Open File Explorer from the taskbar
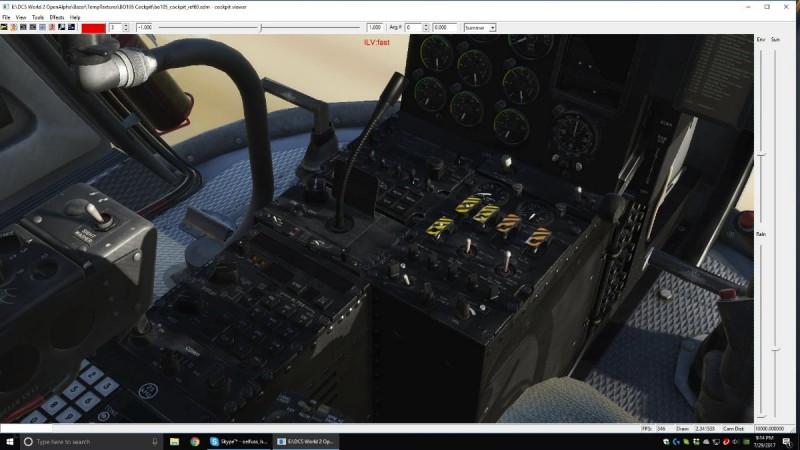The image size is (800, 450). pyautogui.click(x=174, y=442)
